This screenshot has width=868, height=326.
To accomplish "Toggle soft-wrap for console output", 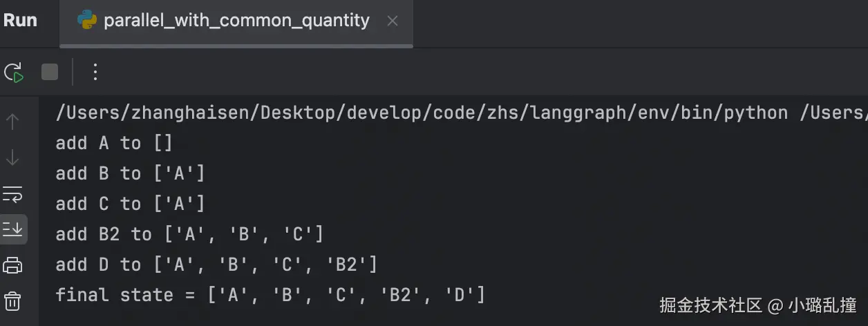I will 12,194.
